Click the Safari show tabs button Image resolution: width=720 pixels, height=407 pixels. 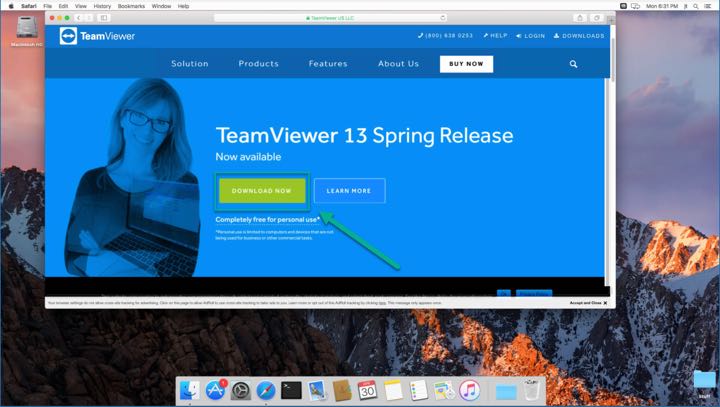tap(596, 18)
